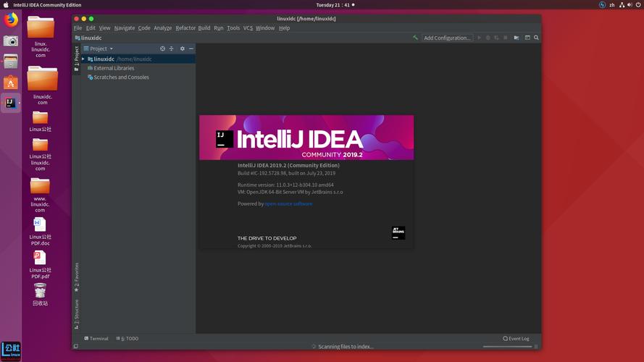Toggle the Structure side tool window
Image resolution: width=644 pixels, height=362 pixels.
click(76, 314)
